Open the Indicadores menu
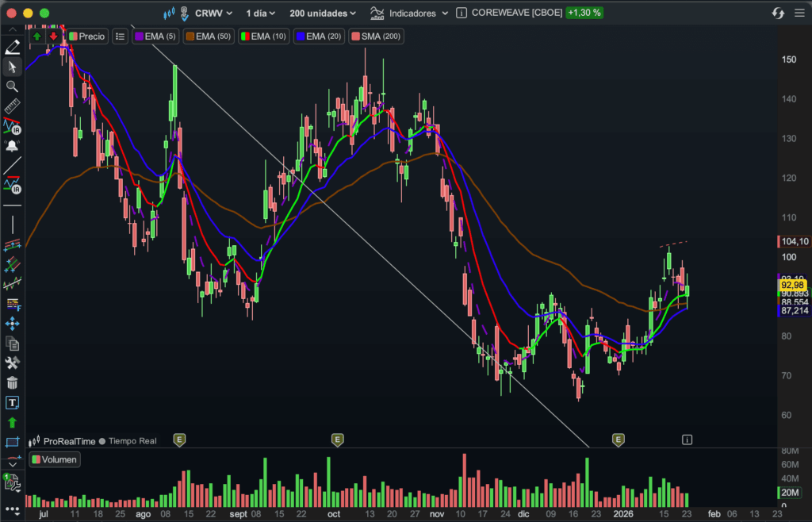The width and height of the screenshot is (812, 522). pos(410,13)
